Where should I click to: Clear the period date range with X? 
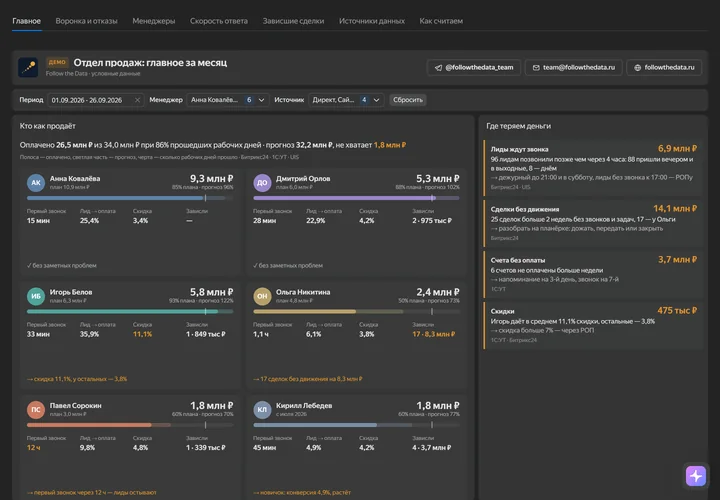tap(137, 100)
